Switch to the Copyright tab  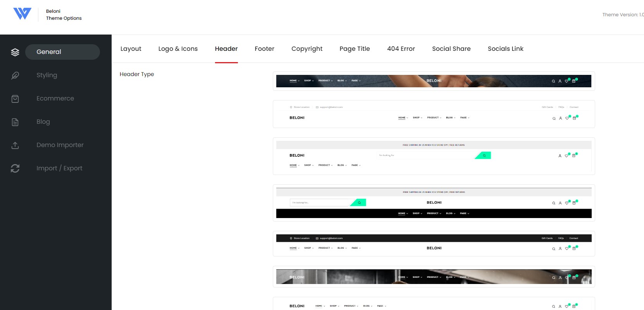tap(307, 49)
